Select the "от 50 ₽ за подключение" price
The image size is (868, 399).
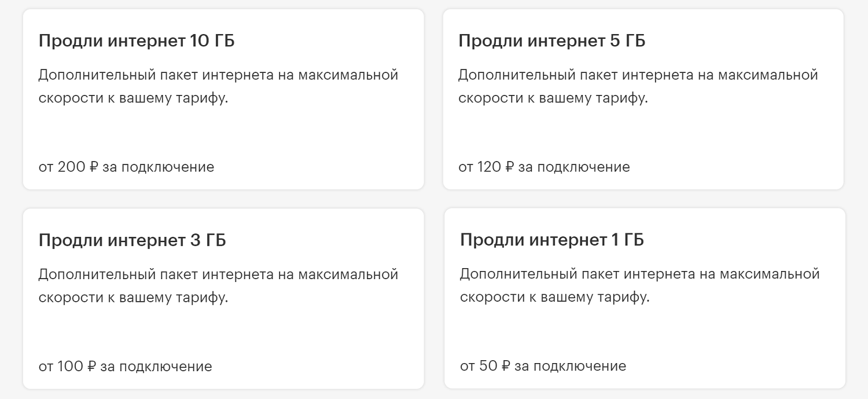tap(543, 367)
